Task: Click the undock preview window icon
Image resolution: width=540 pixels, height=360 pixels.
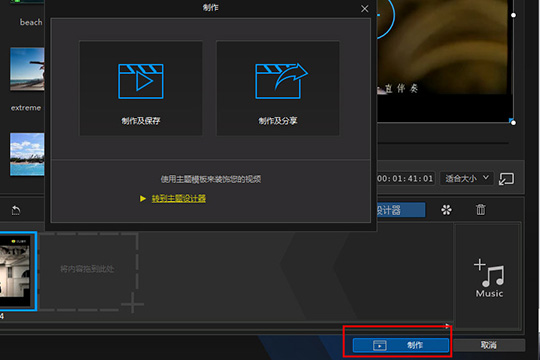Action: click(x=506, y=179)
